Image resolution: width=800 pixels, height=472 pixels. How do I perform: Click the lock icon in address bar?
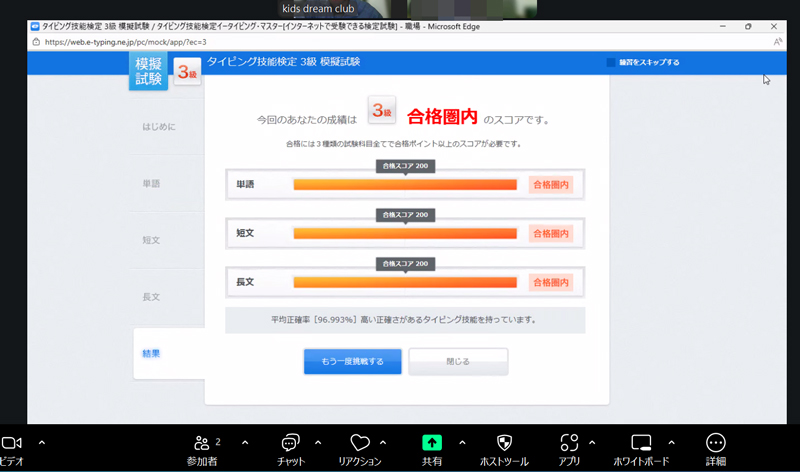(36, 42)
